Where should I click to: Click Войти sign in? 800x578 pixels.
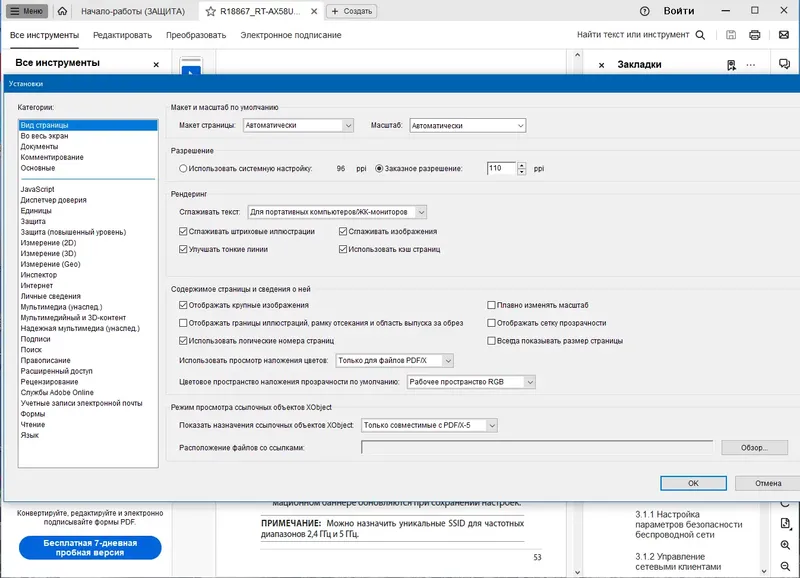click(x=679, y=11)
